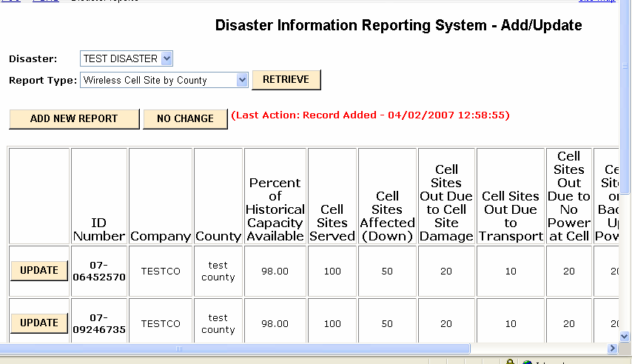Click the County column header

[218, 236]
